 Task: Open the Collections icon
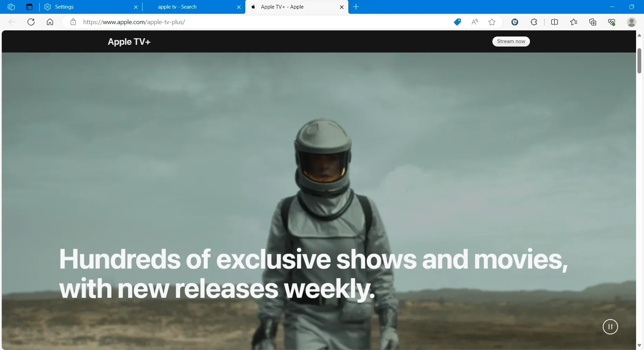(593, 22)
